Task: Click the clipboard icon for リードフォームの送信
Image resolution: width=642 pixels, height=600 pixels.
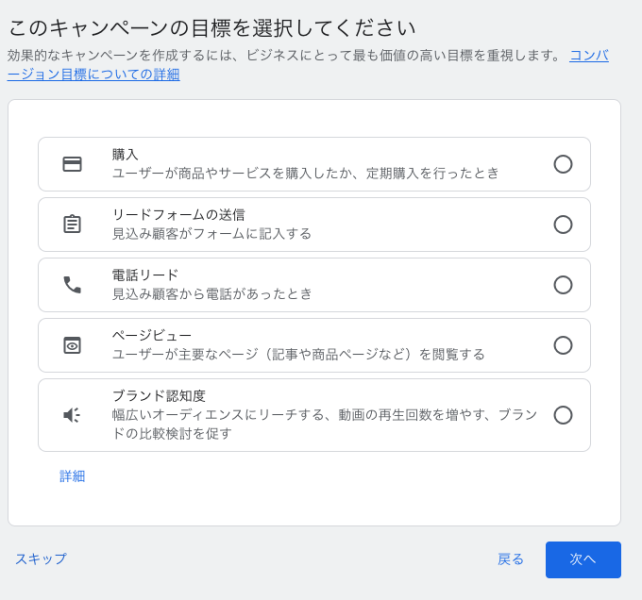Action: pyautogui.click(x=72, y=224)
